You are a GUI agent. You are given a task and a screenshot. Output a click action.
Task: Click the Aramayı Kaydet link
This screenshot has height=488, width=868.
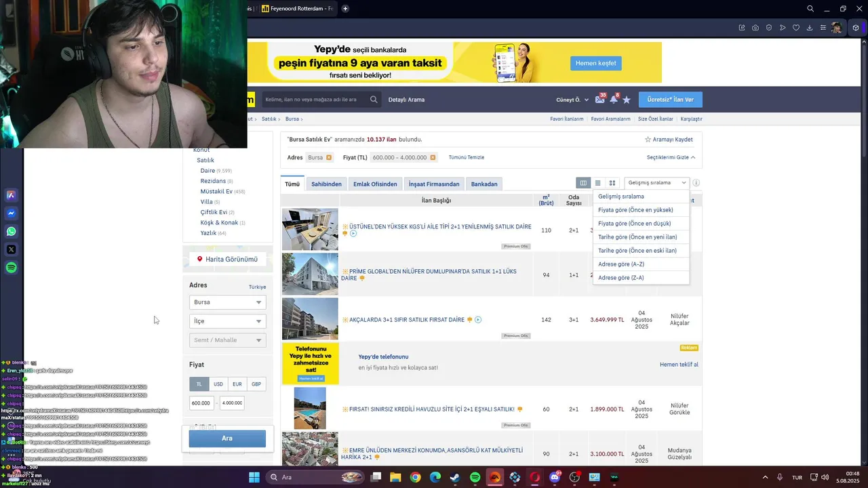click(669, 140)
